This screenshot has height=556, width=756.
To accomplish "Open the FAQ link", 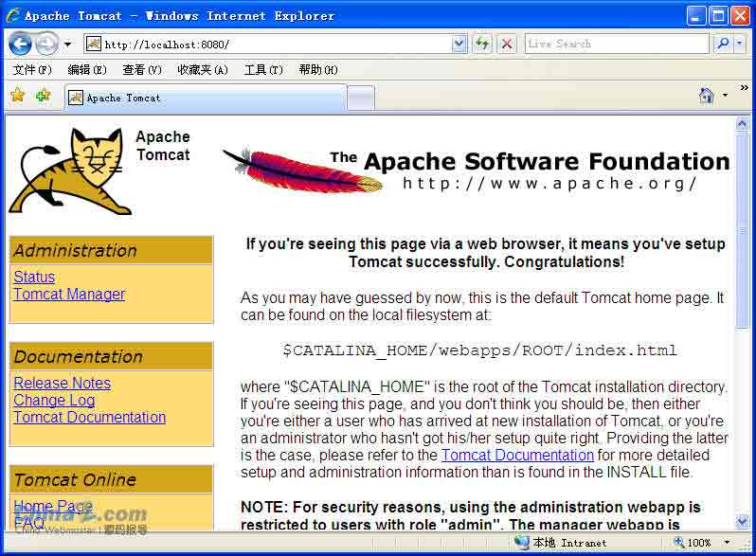I will point(29,523).
